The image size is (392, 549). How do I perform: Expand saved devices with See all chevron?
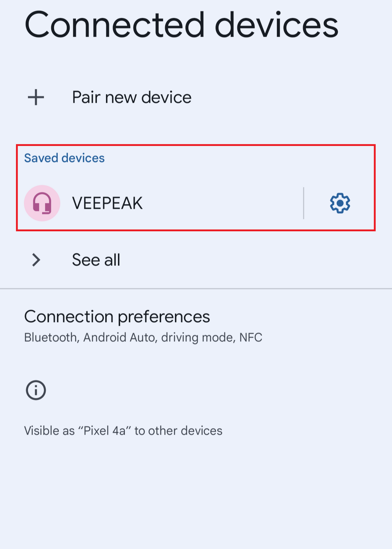36,260
